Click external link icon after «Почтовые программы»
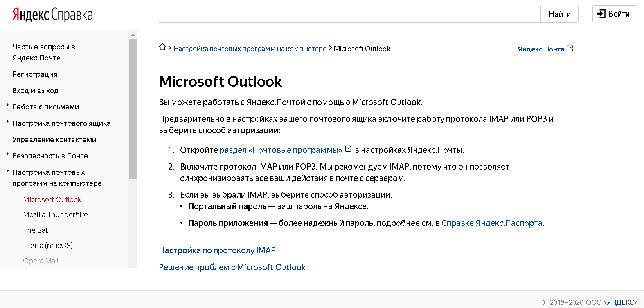The width and height of the screenshot is (644, 308). [348, 149]
